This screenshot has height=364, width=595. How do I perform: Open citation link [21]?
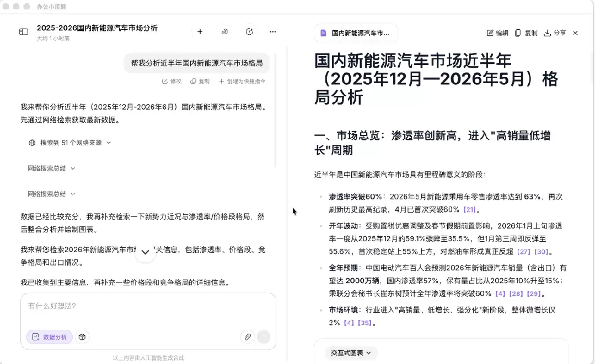click(x=469, y=209)
